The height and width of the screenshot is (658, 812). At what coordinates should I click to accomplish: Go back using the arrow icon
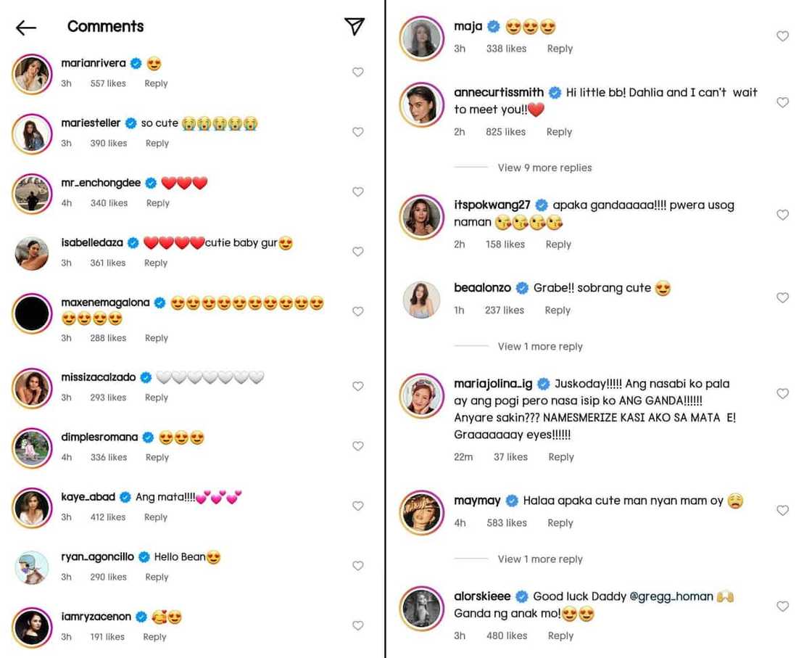click(x=25, y=27)
